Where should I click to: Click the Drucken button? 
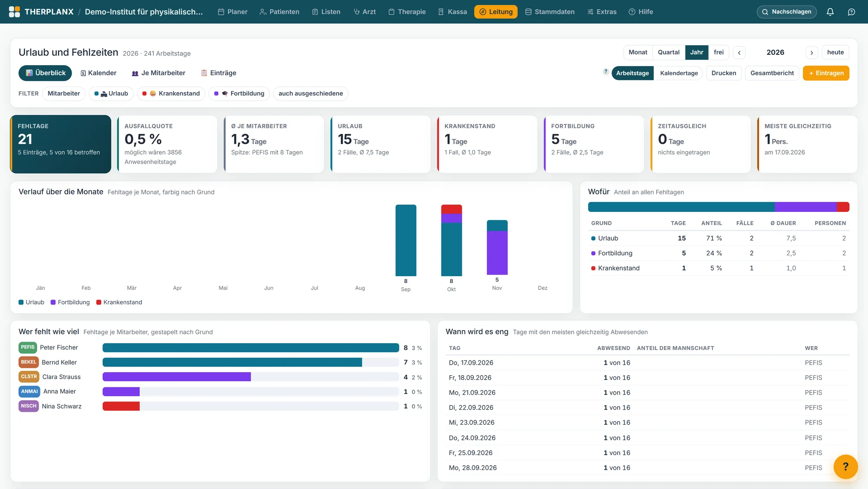point(723,73)
